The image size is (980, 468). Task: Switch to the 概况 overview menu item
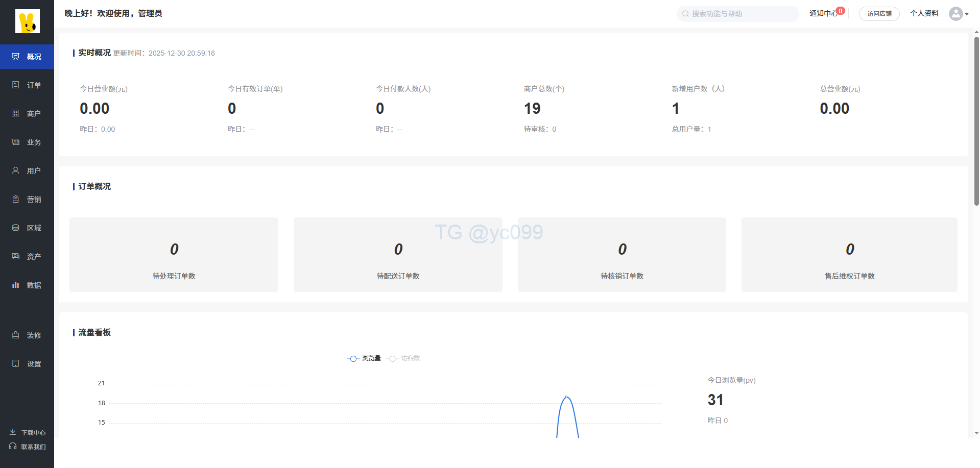click(27, 57)
